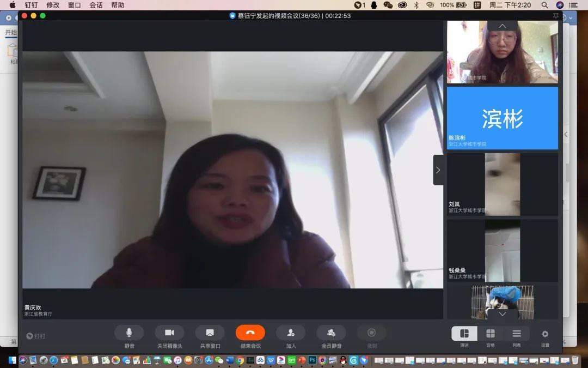
Task: Open the 修改 menu
Action: click(x=53, y=5)
